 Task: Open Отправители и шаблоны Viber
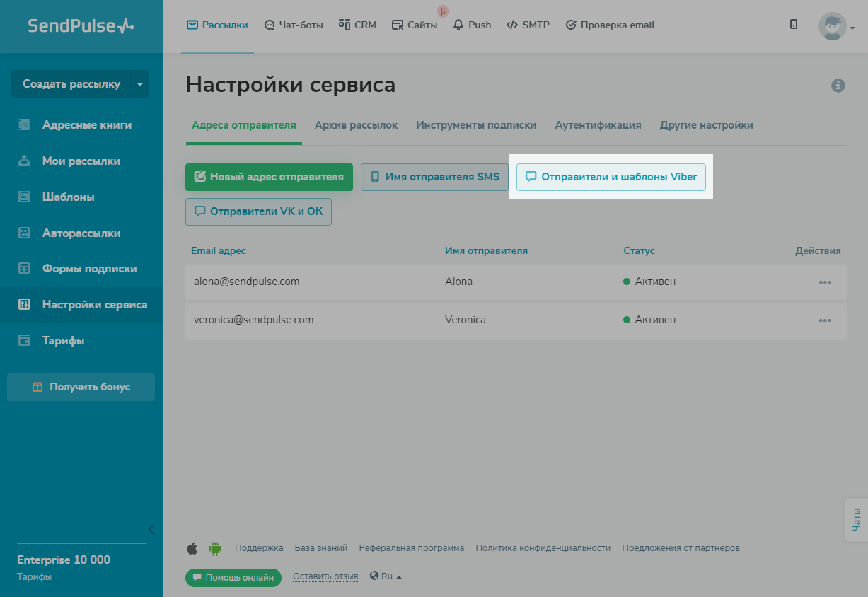tap(611, 177)
